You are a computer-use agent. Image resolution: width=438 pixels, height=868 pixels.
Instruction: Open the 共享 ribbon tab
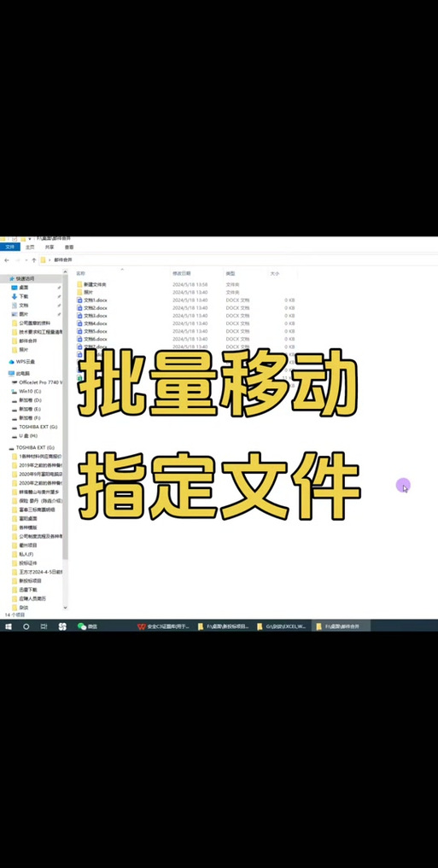tap(50, 247)
